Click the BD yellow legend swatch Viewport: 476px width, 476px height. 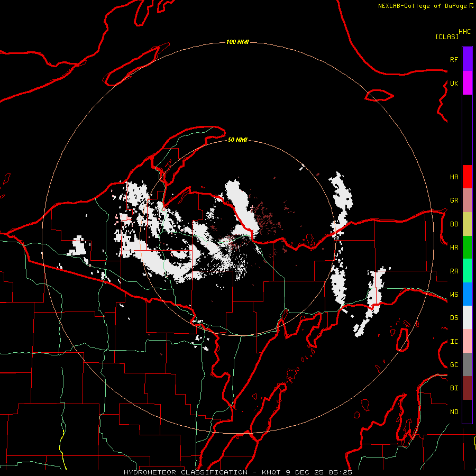pyautogui.click(x=467, y=224)
